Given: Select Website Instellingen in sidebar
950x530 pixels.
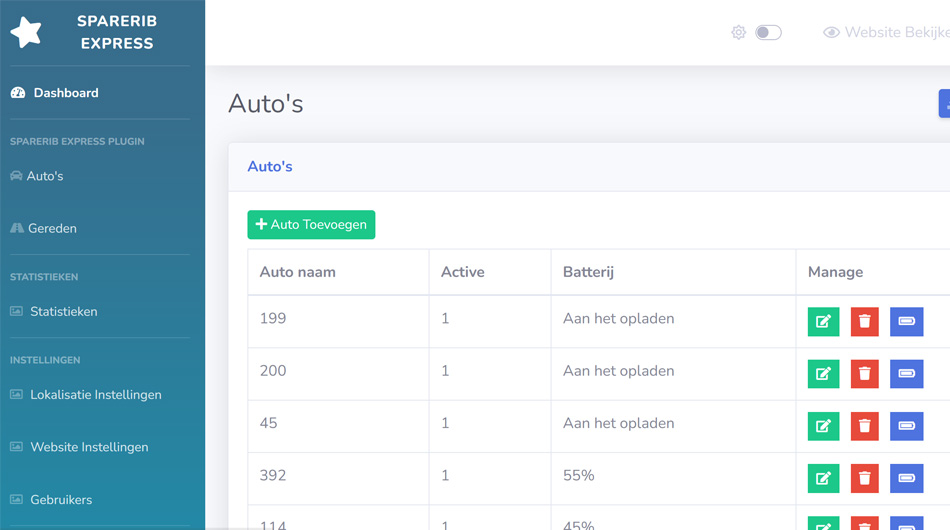Looking at the screenshot, I should click(89, 447).
